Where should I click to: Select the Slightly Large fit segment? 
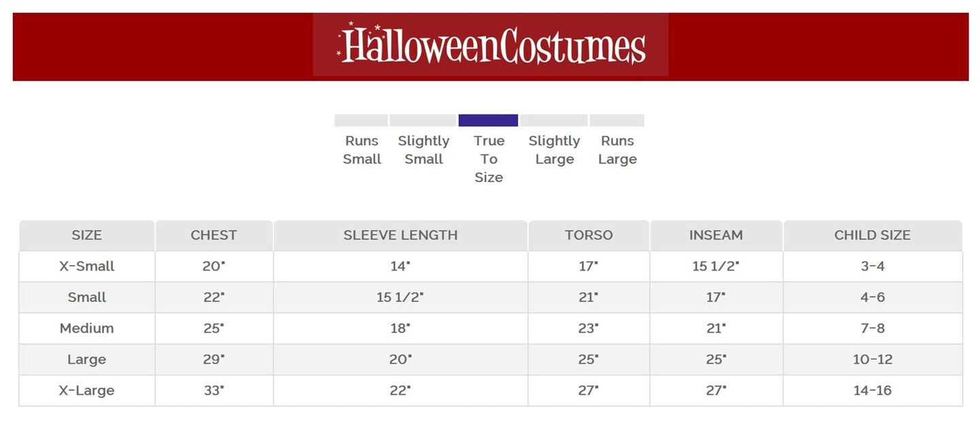(x=554, y=120)
